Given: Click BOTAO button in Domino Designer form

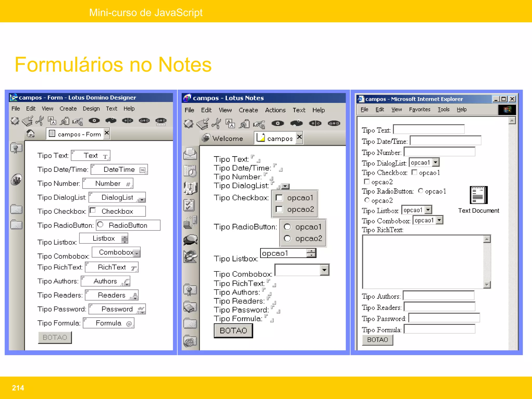Looking at the screenshot, I should pyautogui.click(x=55, y=337).
